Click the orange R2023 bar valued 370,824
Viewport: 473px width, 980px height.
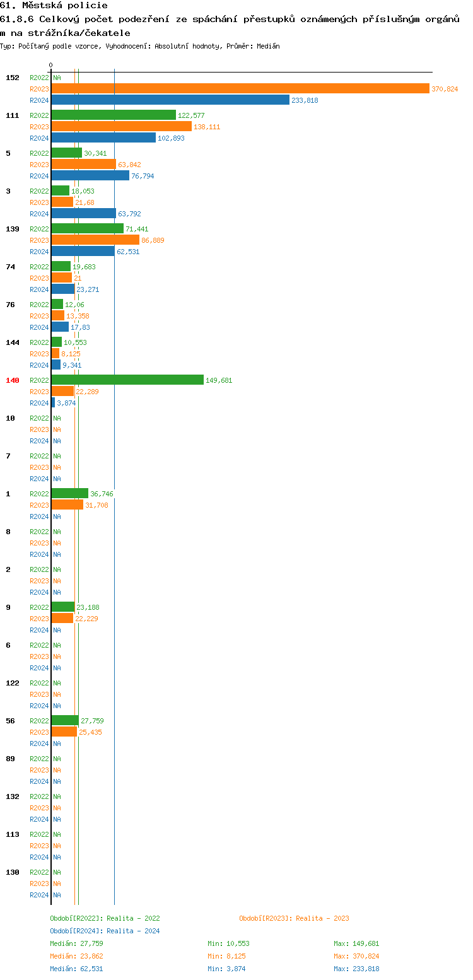point(240,89)
